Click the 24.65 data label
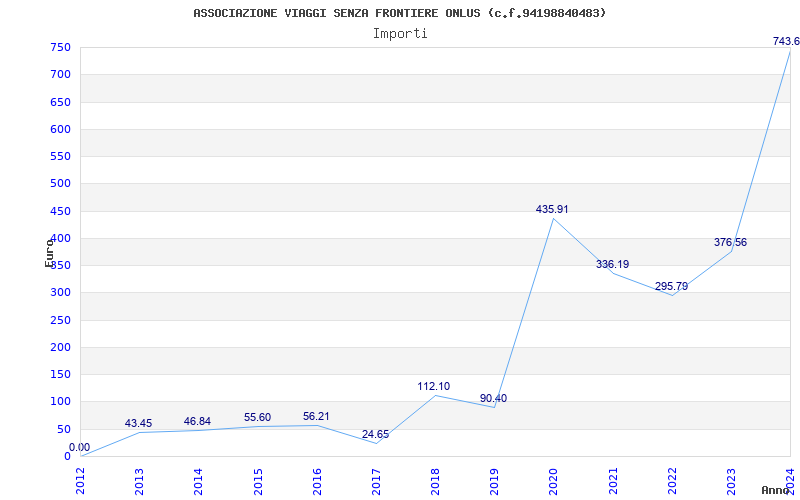Image resolution: width=800 pixels, height=500 pixels. coord(375,434)
